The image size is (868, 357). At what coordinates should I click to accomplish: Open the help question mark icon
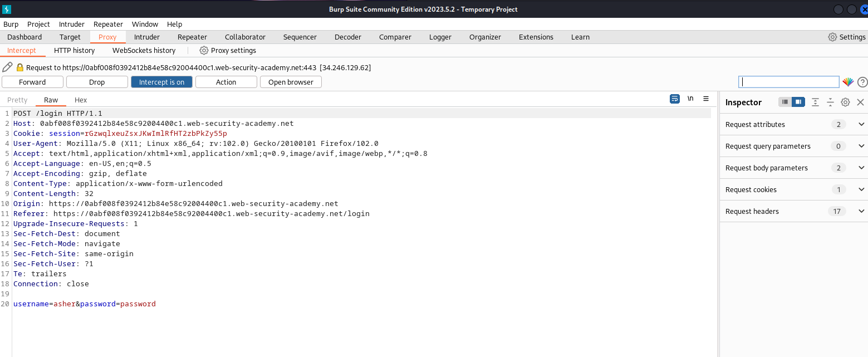tap(862, 82)
